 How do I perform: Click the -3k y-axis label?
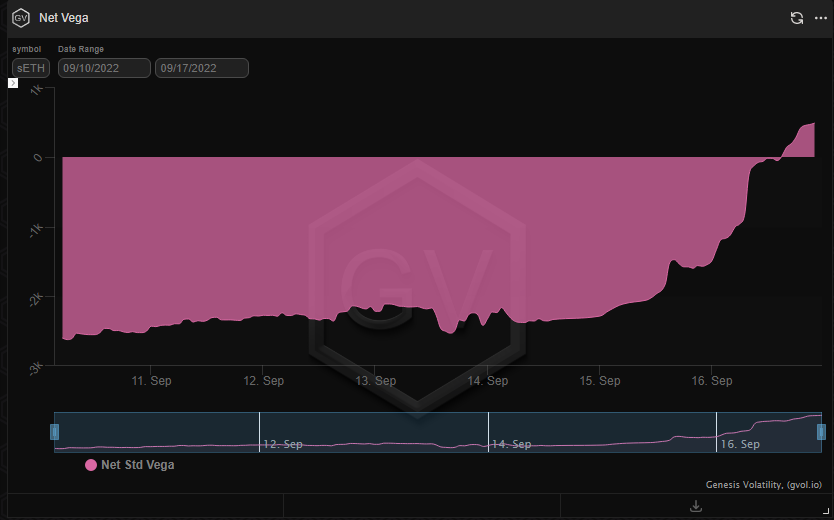[x=36, y=367]
